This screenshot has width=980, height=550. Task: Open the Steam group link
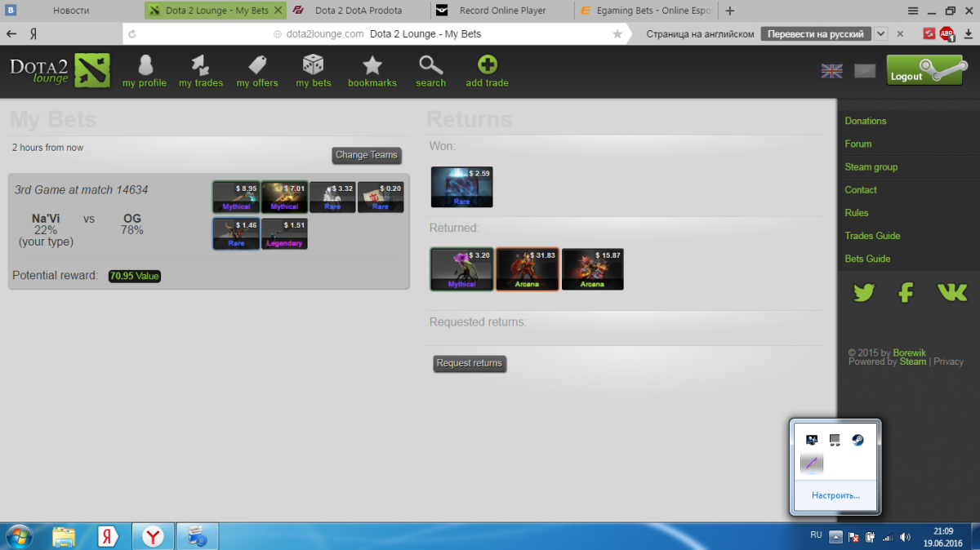871,166
